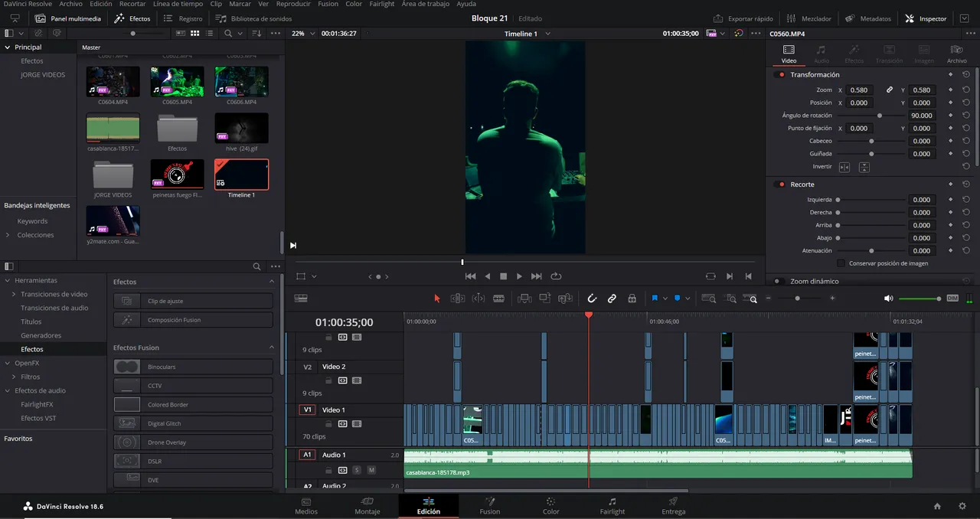This screenshot has width=980, height=519.
Task: Close the Inspector panel via its button
Action: click(926, 18)
